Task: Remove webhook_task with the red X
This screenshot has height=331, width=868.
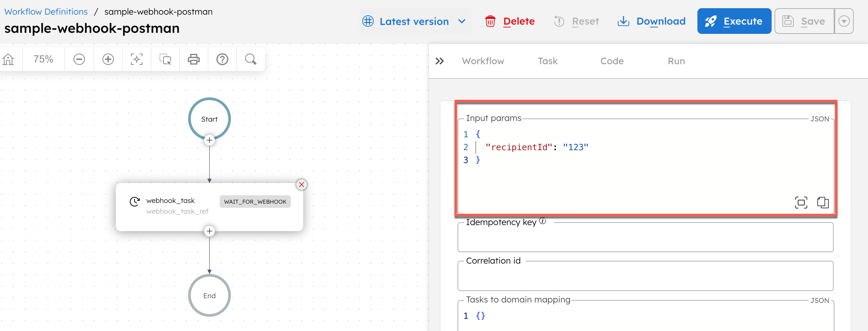Action: 302,184
